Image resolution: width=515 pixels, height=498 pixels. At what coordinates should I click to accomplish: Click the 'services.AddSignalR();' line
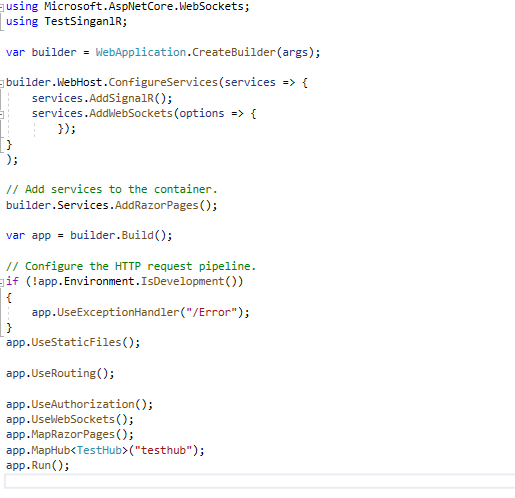(x=102, y=98)
